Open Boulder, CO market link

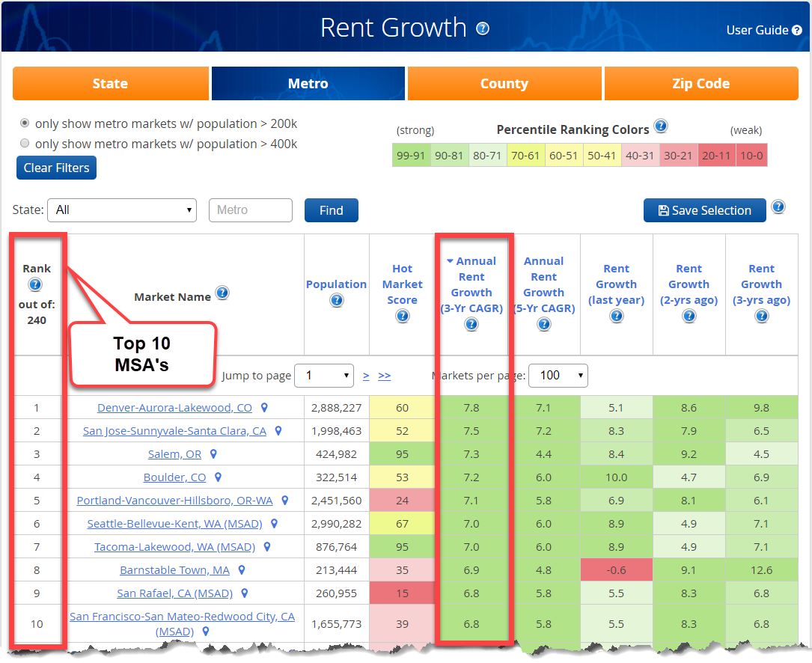click(x=174, y=477)
